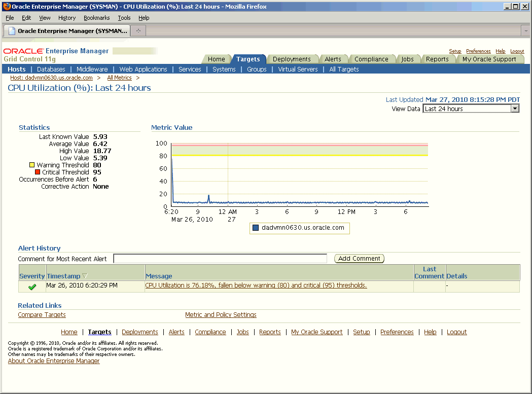Click the Help link in the header

click(x=501, y=51)
